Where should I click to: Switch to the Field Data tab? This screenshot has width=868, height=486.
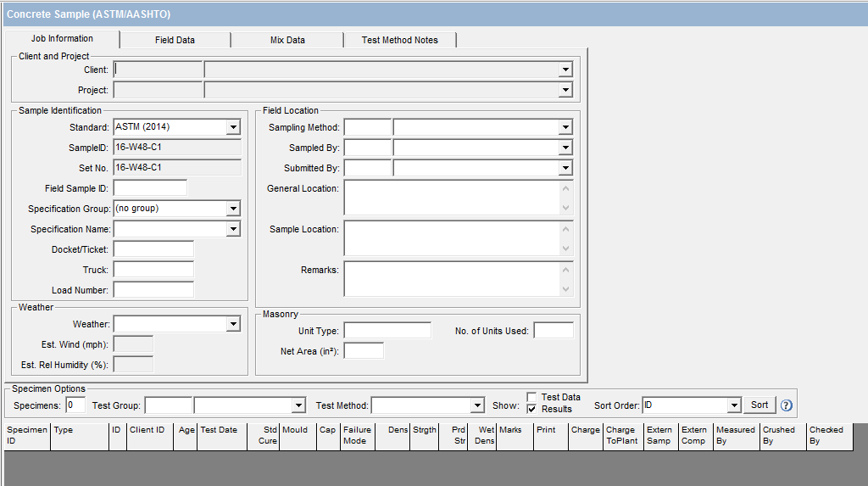175,40
